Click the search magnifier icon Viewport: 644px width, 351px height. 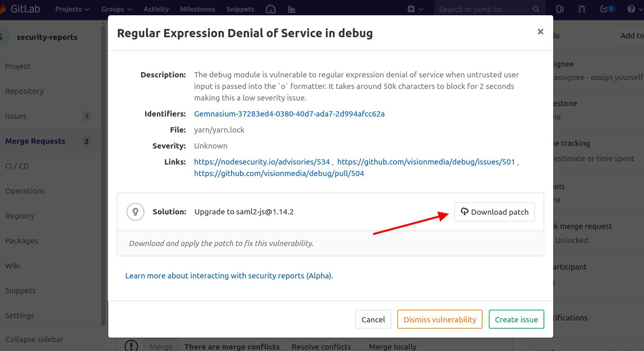[536, 9]
